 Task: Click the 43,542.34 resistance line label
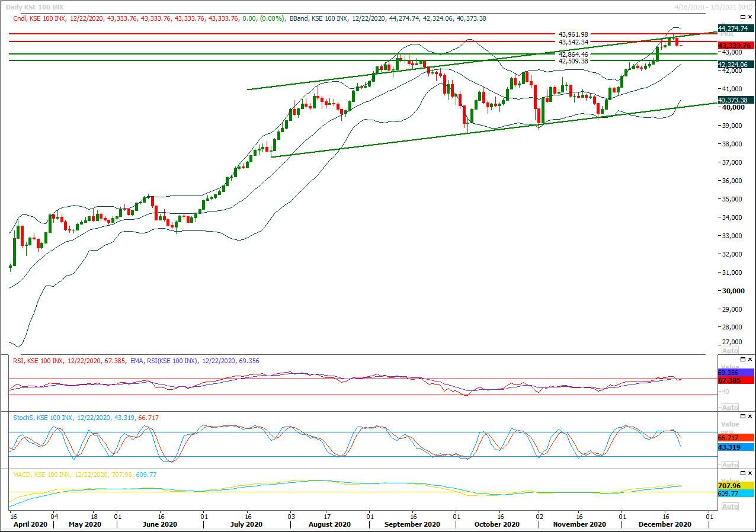573,42
